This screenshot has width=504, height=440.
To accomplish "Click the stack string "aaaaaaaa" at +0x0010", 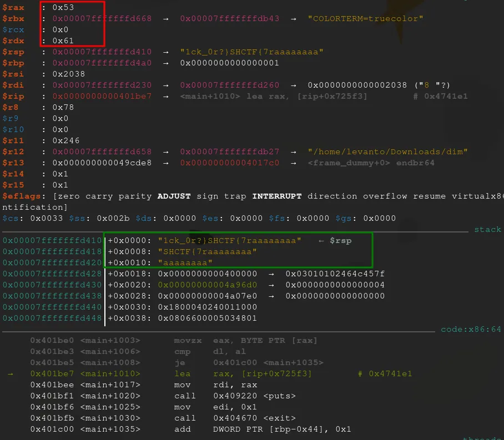I will point(185,263).
